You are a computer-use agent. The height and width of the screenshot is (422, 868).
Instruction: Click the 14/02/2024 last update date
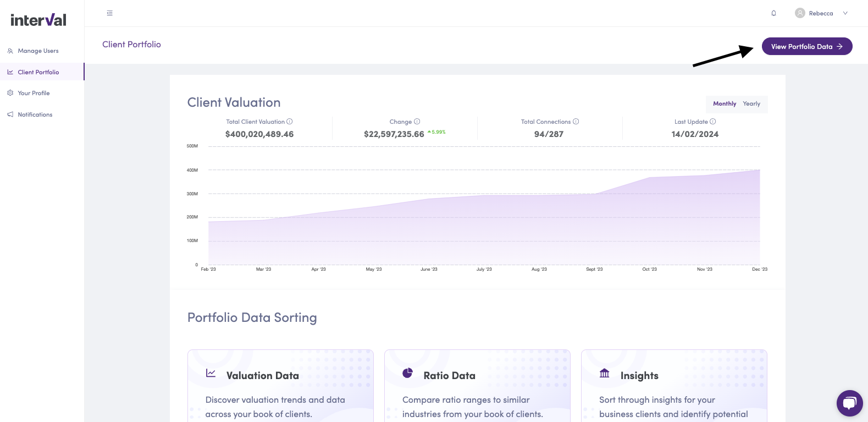pyautogui.click(x=695, y=134)
